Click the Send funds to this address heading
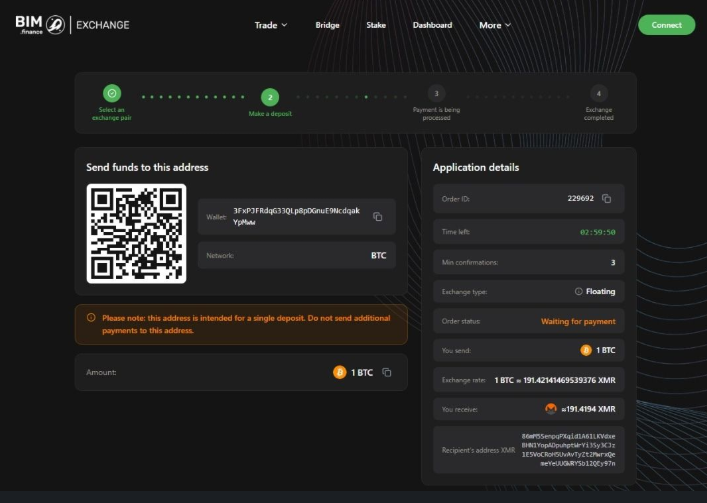Viewport: 707px width, 503px height. pyautogui.click(x=147, y=167)
